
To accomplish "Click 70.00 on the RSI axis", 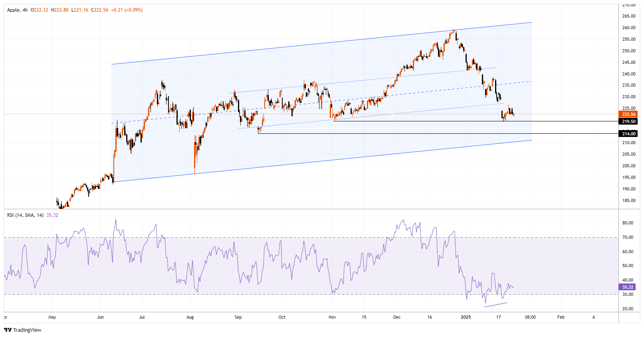I will point(628,238).
